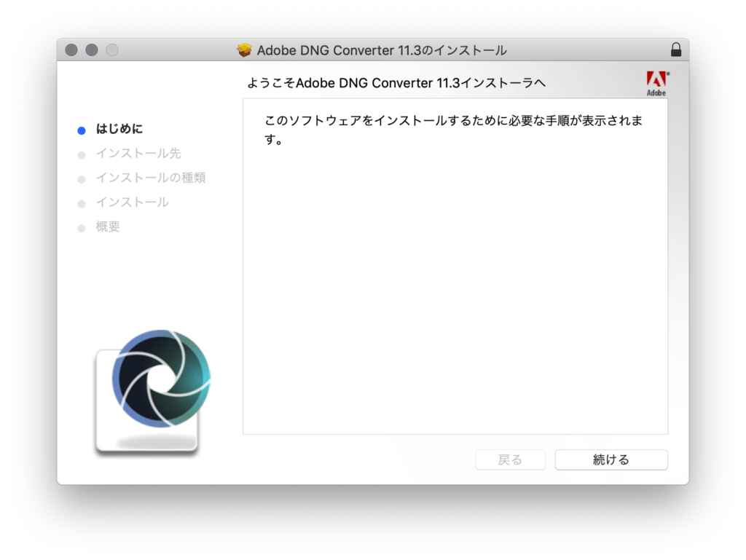The image size is (746, 560).
Task: Minimize the installer window
Action: pyautogui.click(x=92, y=50)
